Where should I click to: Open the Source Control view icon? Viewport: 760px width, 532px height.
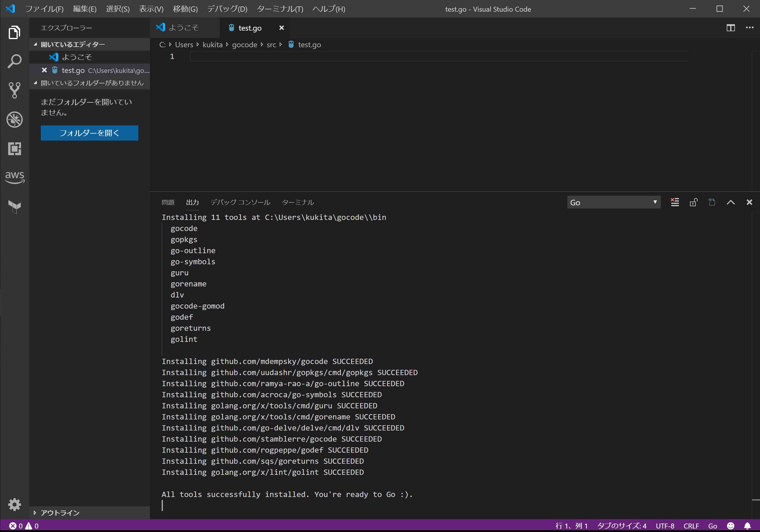[14, 90]
